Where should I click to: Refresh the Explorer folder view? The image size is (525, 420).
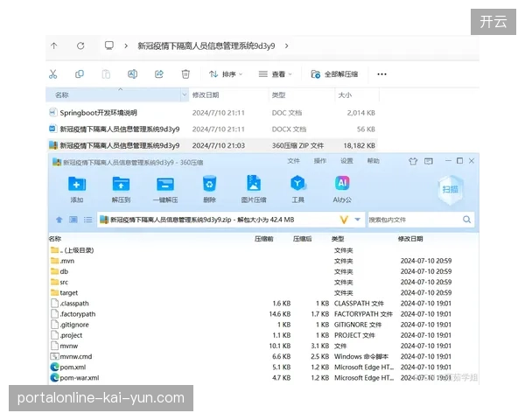point(80,45)
